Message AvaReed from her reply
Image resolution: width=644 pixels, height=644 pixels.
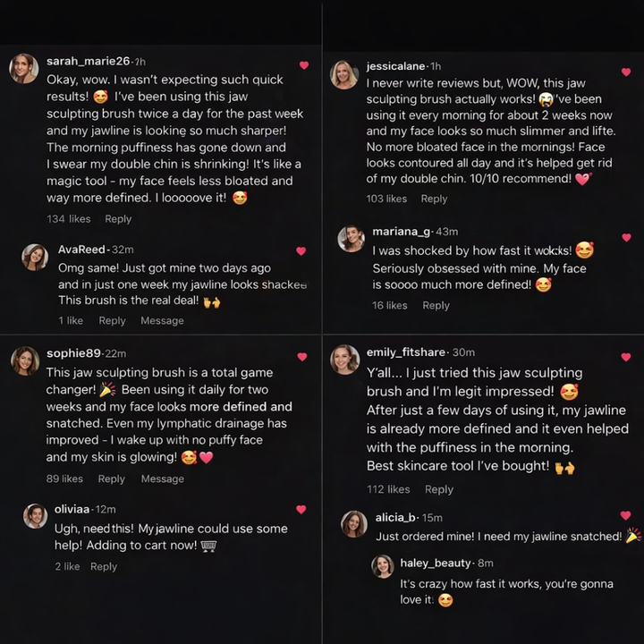coord(162,321)
